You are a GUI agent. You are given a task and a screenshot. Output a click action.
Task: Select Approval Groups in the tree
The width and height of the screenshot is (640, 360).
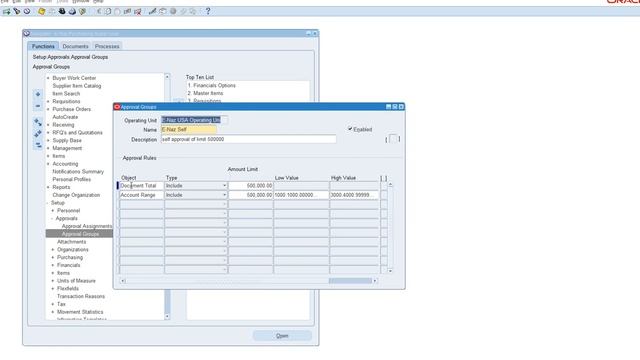(80, 234)
